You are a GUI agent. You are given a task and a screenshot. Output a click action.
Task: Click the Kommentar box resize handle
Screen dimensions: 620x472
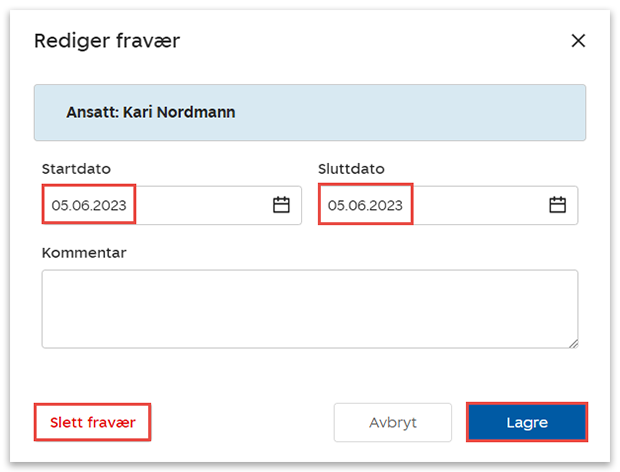pos(573,343)
